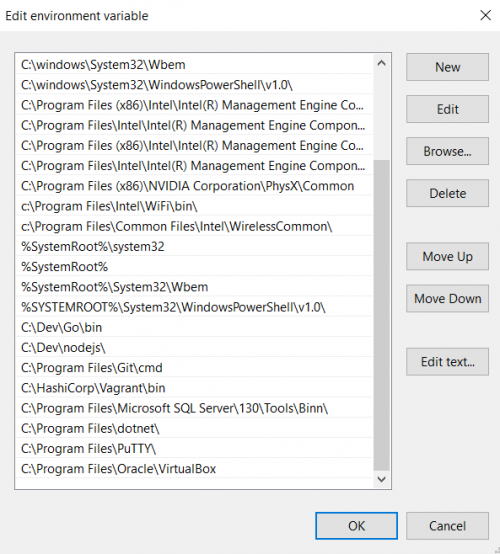500x554 pixels.
Task: Select the C:\Dev\Go\bin entry
Action: [x=194, y=328]
